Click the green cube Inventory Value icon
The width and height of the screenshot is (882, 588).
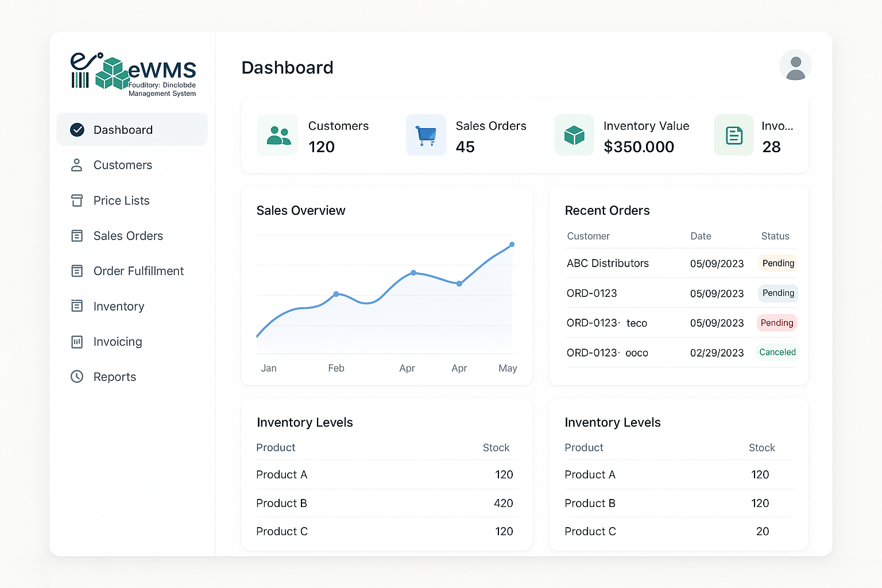point(574,135)
